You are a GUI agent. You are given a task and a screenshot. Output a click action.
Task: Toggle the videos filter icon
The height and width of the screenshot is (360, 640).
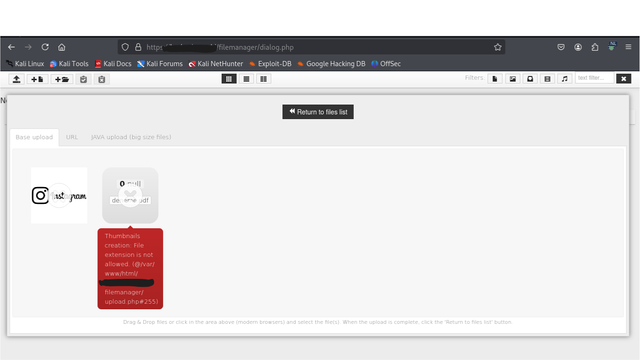pyautogui.click(x=547, y=78)
